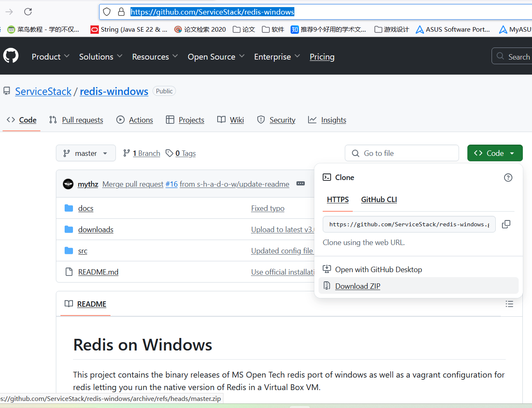The image size is (532, 408).
Task: Switch to the Code tab
Action: 22,120
